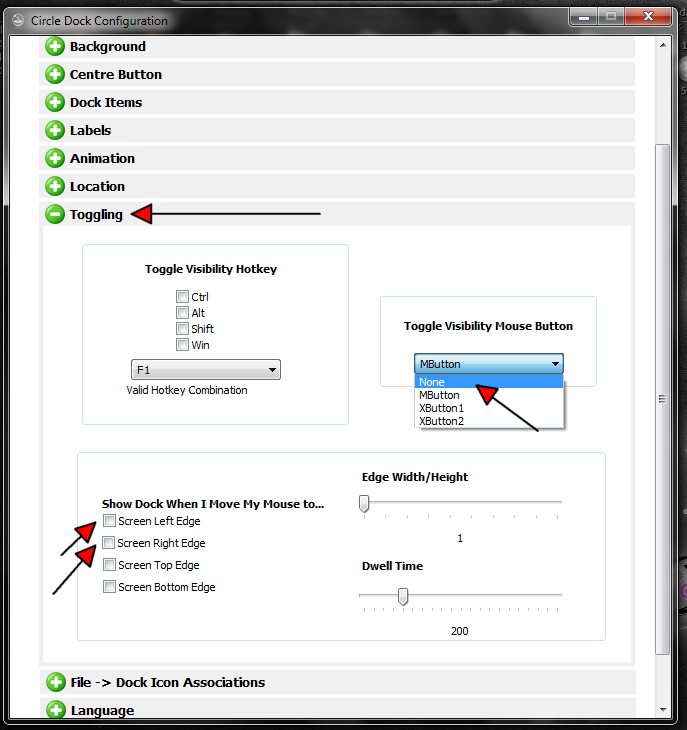Collapse Toggling using the green minus icon
Viewport: 687px width, 730px height.
pos(55,214)
